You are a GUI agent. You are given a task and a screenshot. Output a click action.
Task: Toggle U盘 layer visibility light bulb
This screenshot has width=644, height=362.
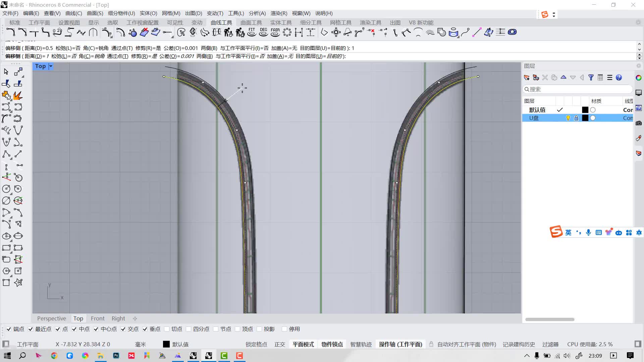[x=568, y=118]
